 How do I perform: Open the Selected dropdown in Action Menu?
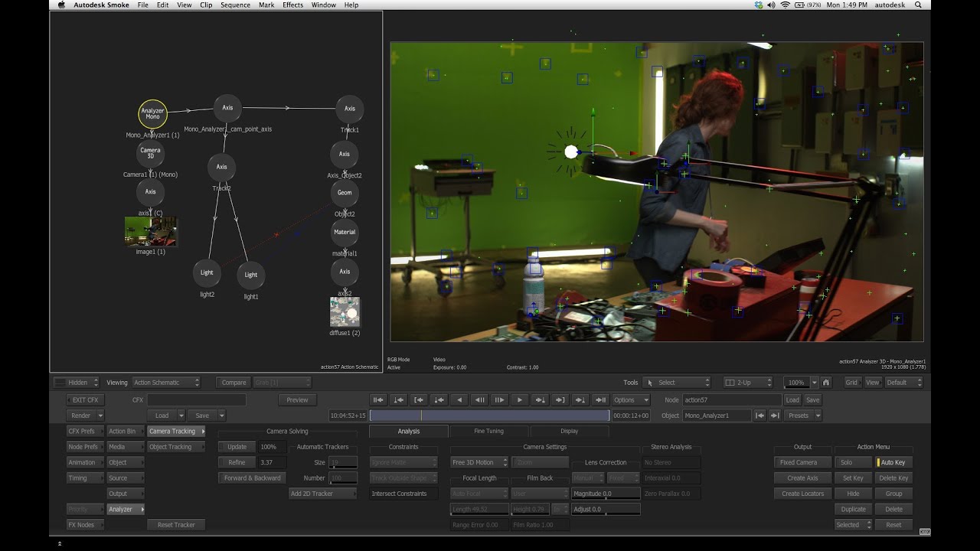point(853,525)
